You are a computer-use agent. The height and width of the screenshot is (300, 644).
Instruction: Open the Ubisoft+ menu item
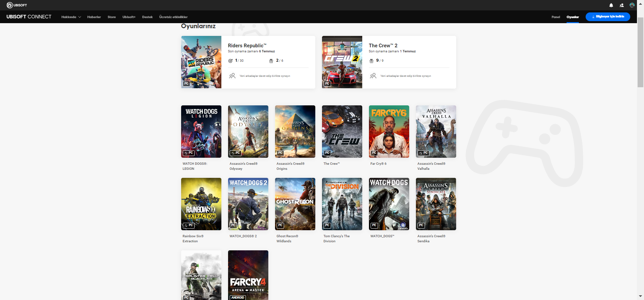click(x=129, y=17)
